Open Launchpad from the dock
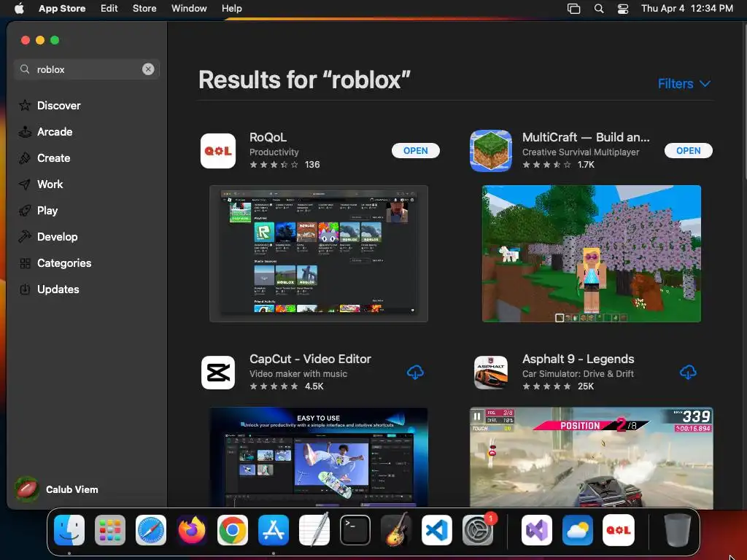The height and width of the screenshot is (560, 747). coord(110,530)
